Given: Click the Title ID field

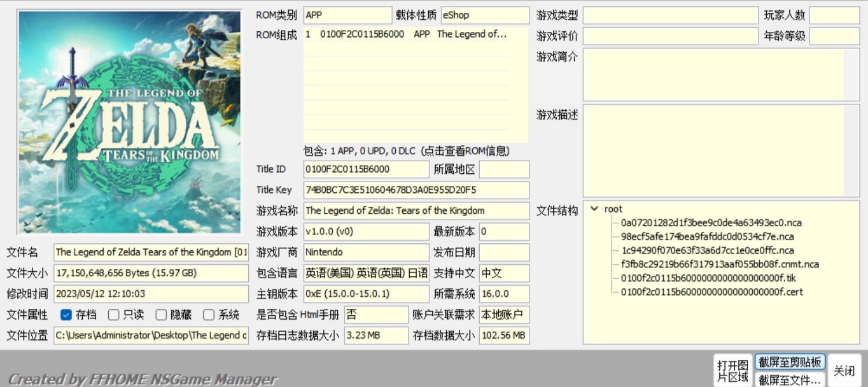Looking at the screenshot, I should tap(366, 169).
